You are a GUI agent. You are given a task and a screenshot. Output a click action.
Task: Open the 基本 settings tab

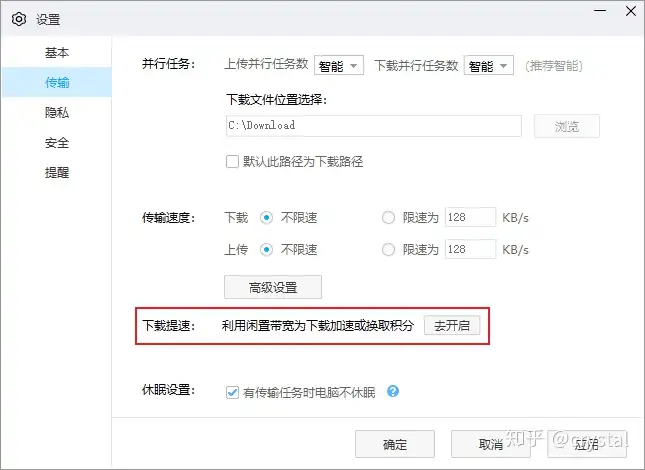click(x=57, y=53)
